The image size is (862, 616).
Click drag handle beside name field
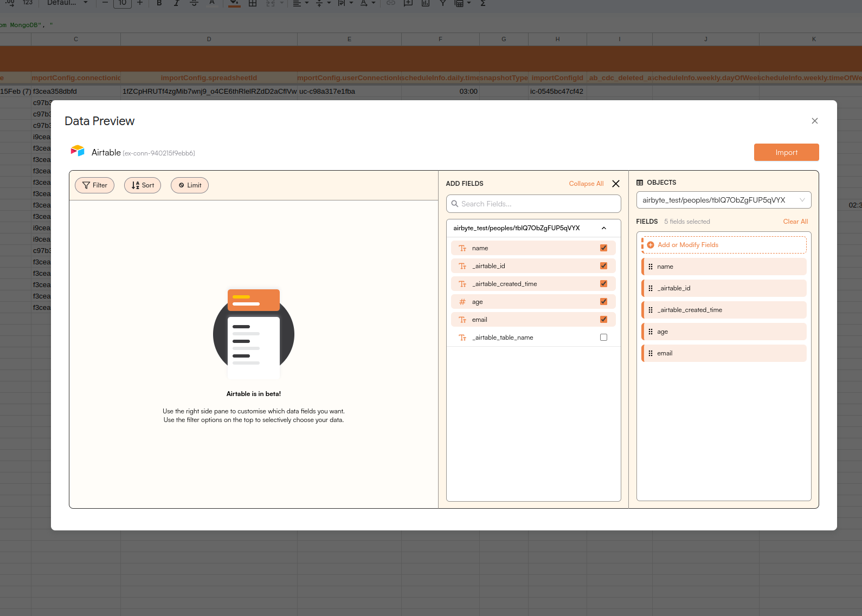651,267
